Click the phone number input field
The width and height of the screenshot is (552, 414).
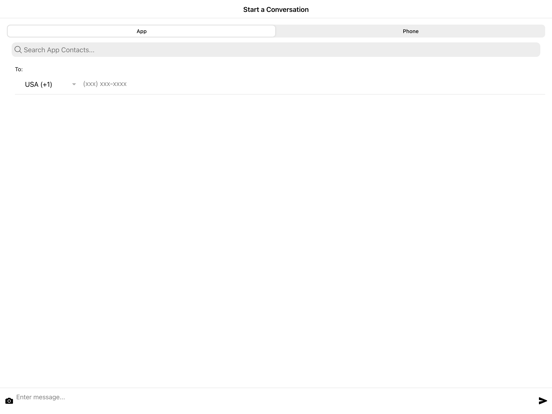313,84
